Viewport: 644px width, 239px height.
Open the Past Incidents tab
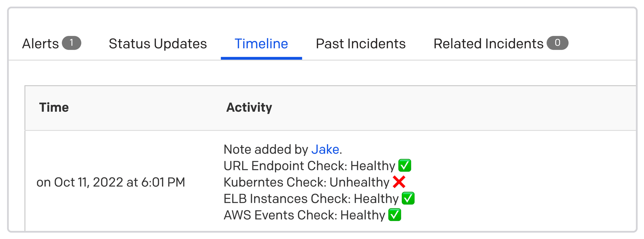[361, 44]
